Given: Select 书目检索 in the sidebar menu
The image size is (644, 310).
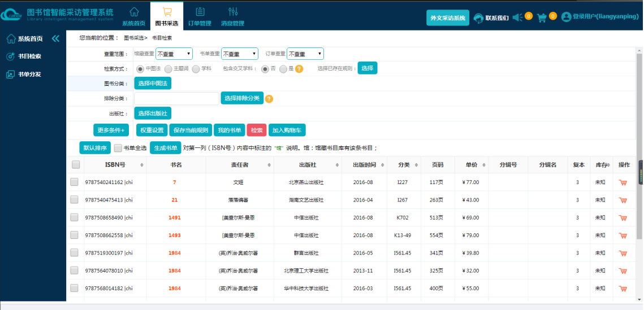Looking at the screenshot, I should (29, 56).
